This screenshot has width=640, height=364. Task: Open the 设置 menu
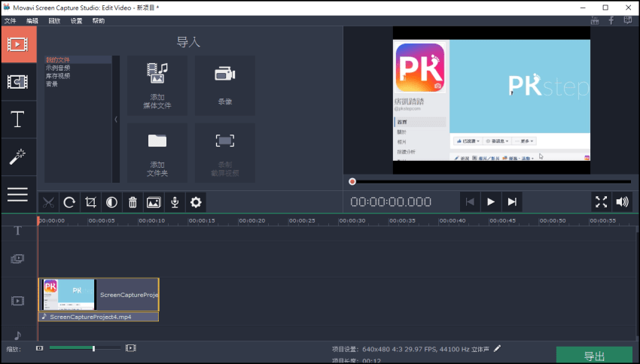tap(76, 21)
